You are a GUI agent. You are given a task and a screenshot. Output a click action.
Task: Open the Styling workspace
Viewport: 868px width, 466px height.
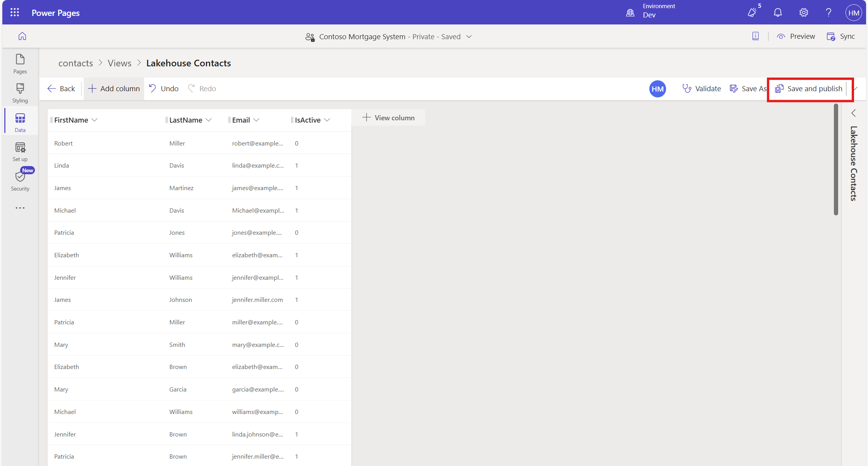(20, 93)
